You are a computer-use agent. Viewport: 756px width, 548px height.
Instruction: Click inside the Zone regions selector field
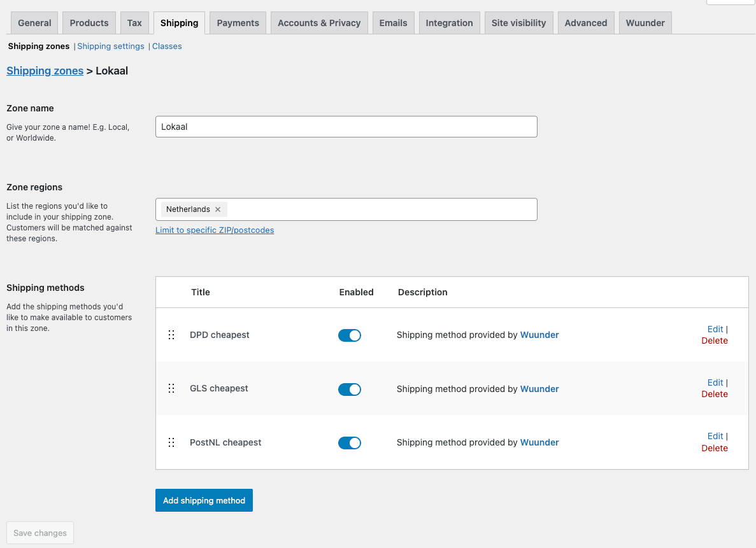coord(346,209)
